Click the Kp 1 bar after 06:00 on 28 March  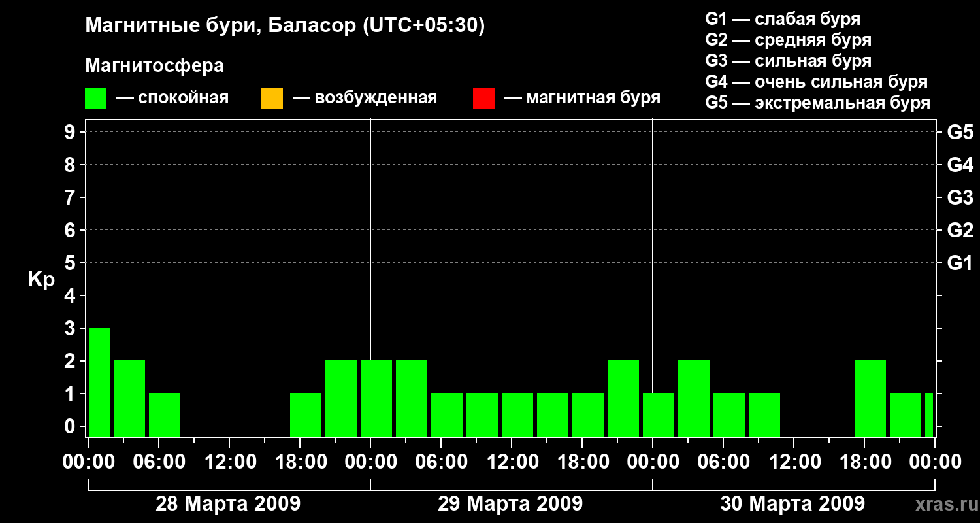coord(165,414)
